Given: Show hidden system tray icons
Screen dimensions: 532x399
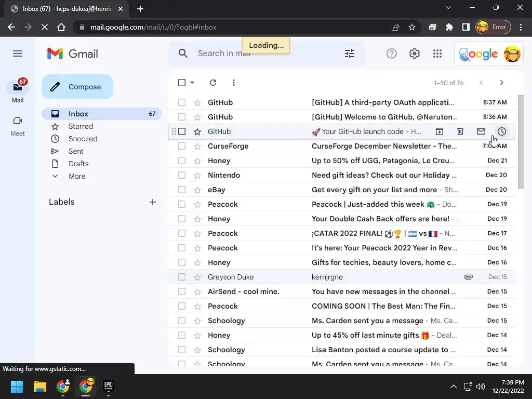Looking at the screenshot, I should [x=453, y=387].
